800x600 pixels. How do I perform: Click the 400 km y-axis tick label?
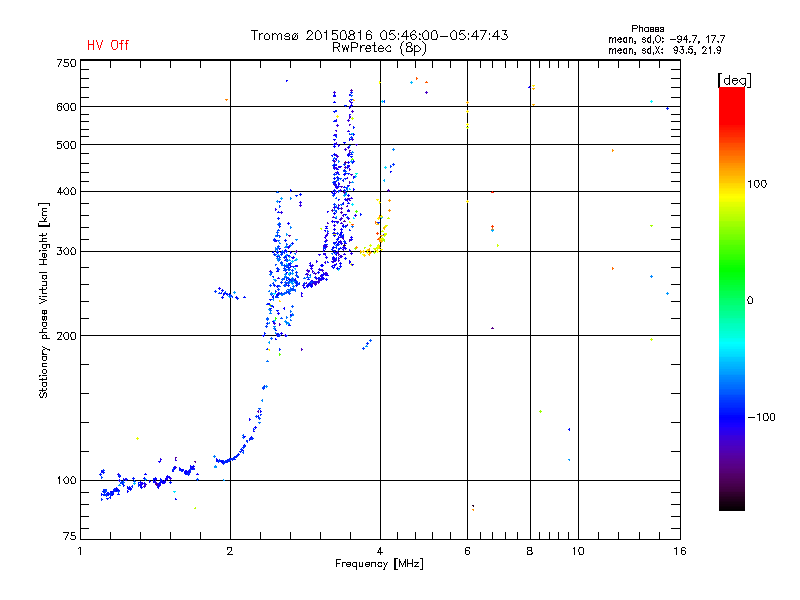(66, 192)
